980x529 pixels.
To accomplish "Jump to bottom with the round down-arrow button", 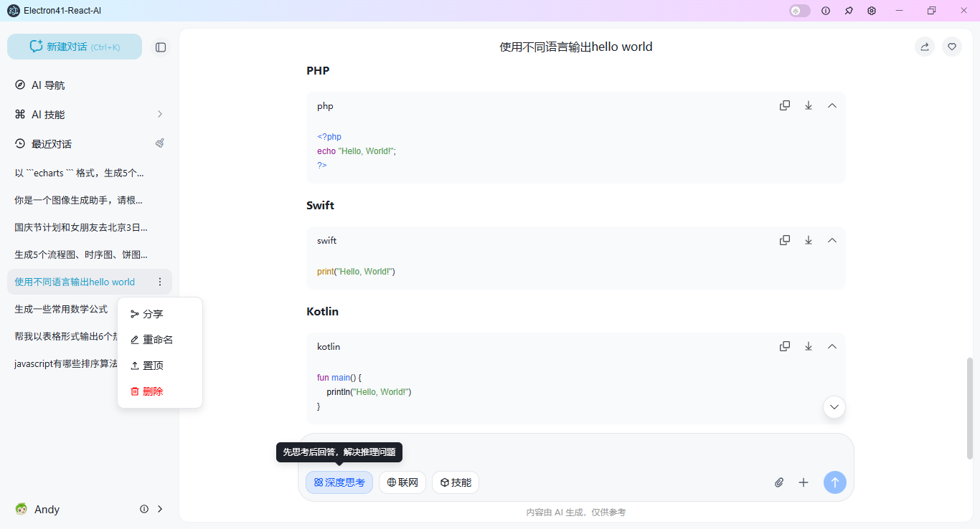I will [834, 407].
